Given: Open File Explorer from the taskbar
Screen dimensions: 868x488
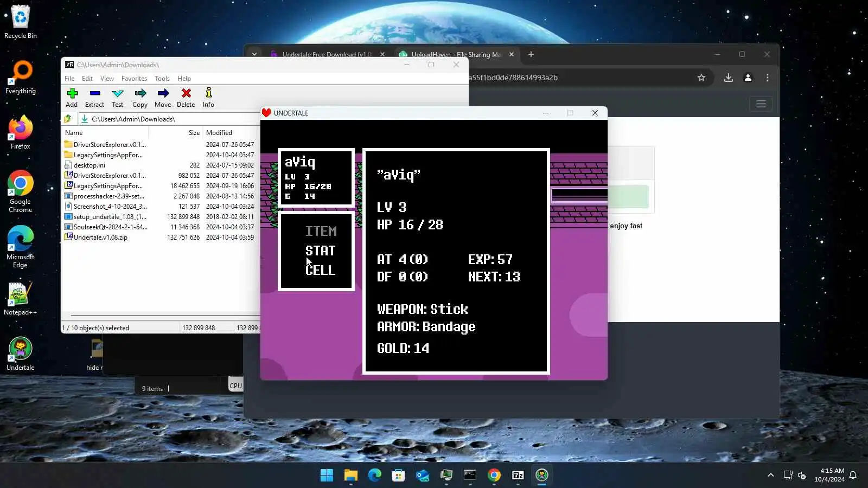Looking at the screenshot, I should tap(351, 476).
